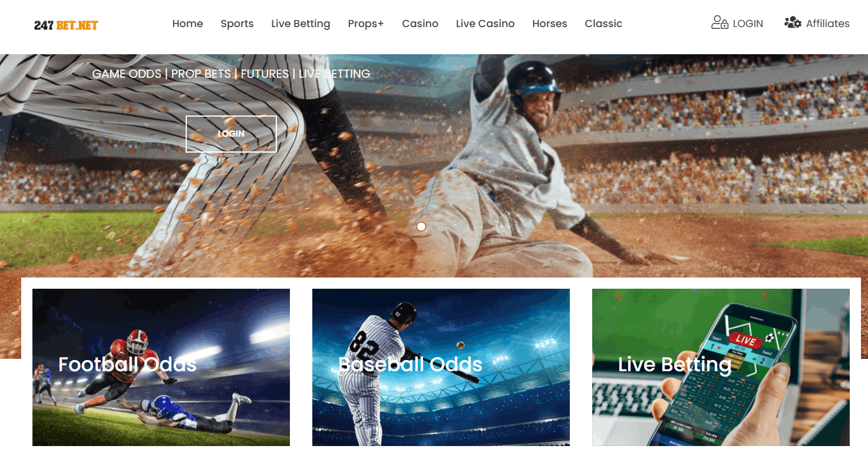
Task: Open Props+ in the navigation
Action: [x=366, y=24]
